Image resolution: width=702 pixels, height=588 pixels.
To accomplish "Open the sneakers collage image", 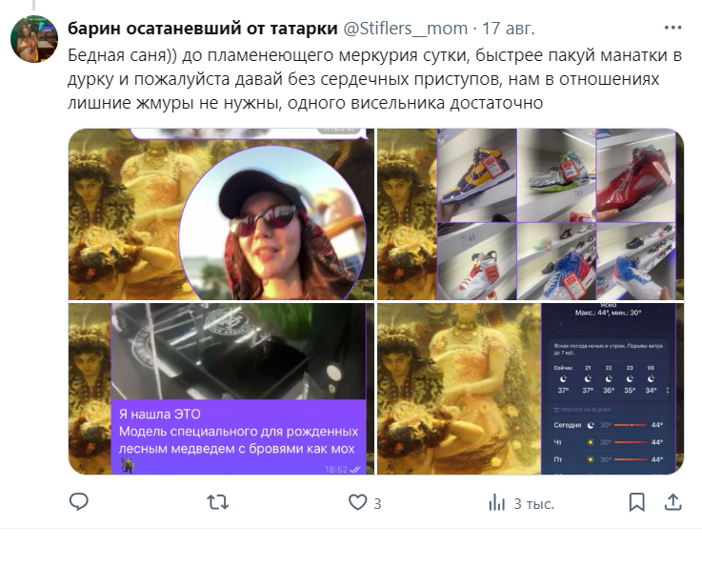I will click(x=531, y=214).
